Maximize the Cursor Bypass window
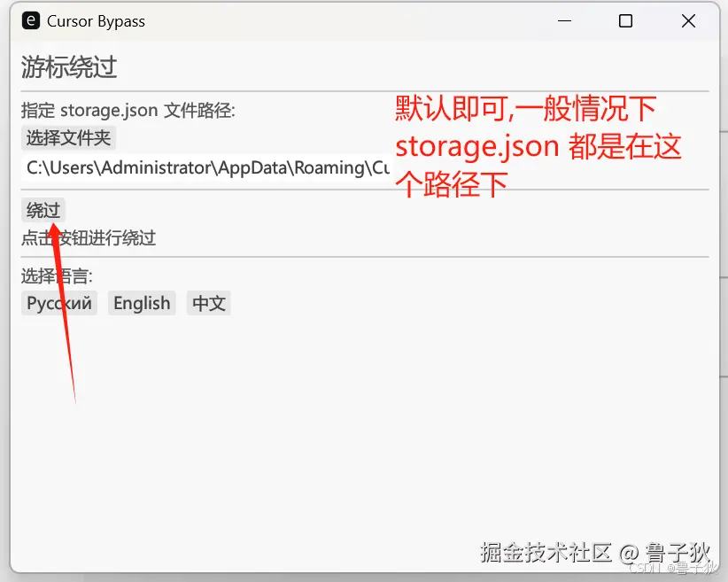Viewport: 728px width, 582px height. click(625, 20)
